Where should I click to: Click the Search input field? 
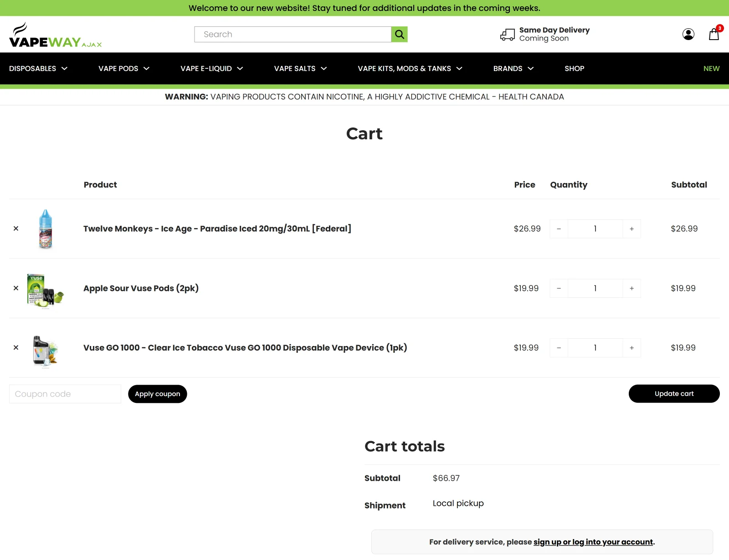point(293,34)
